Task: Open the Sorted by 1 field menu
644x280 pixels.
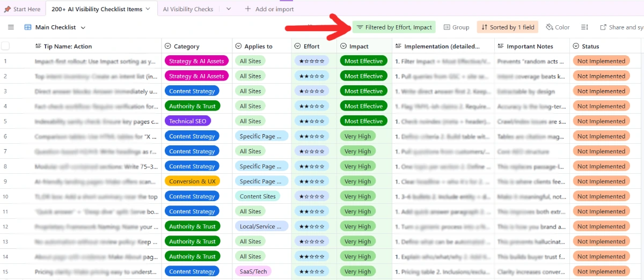Action: [x=508, y=27]
